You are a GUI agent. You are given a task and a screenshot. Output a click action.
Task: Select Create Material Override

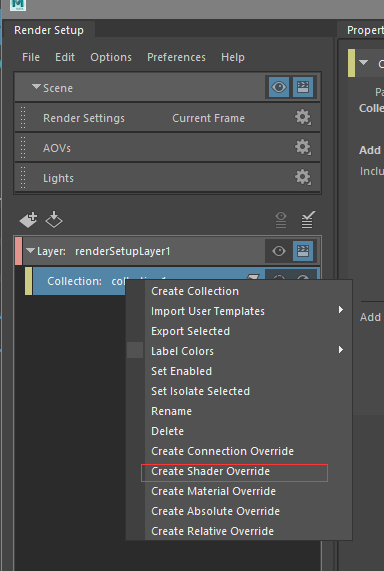(x=213, y=491)
